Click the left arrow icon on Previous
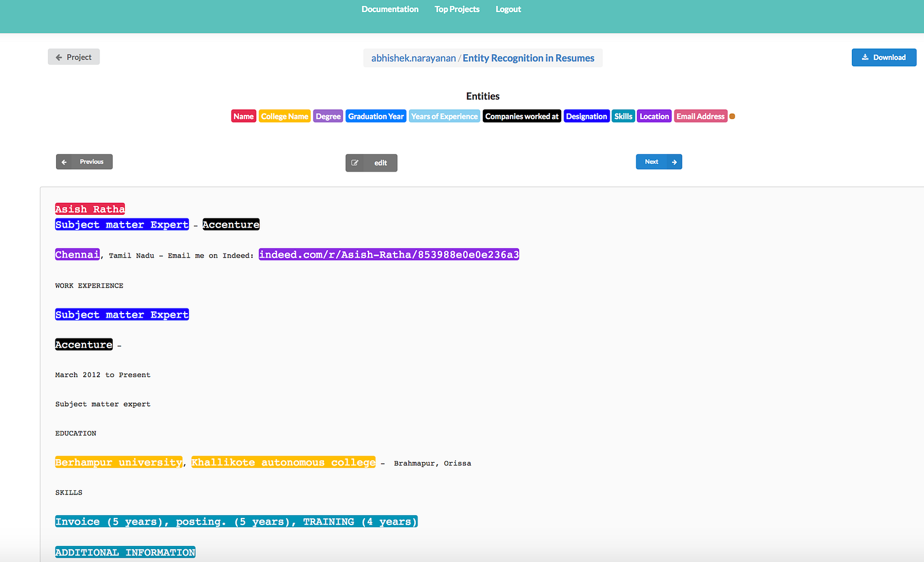This screenshot has width=924, height=562. coord(64,162)
